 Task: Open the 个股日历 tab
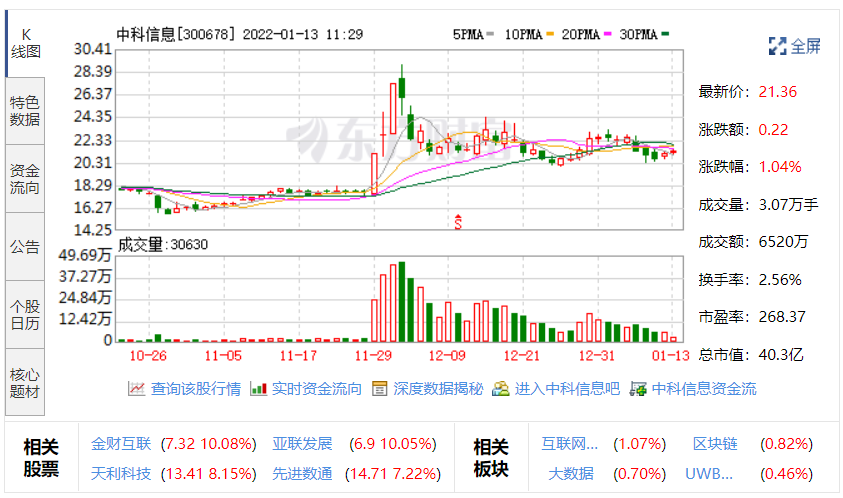(x=24, y=314)
